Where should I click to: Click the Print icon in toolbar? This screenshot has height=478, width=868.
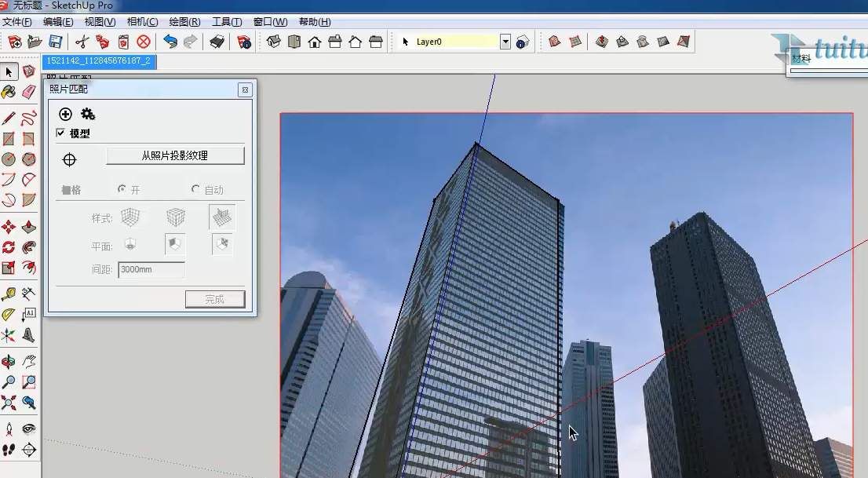tap(217, 42)
